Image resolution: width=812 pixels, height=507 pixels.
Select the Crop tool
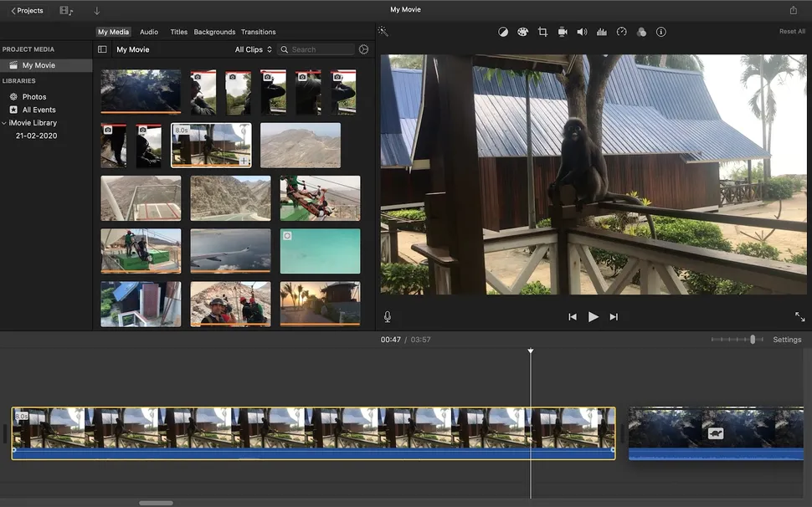(x=542, y=32)
